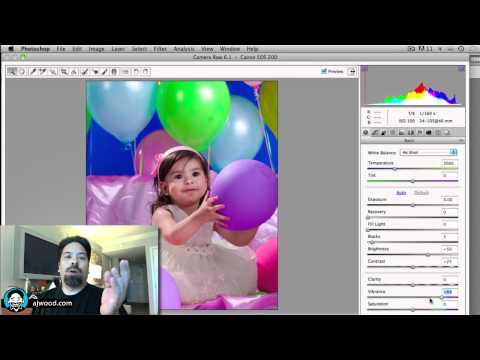
Task: Select the Crop tool
Action: [64, 71]
